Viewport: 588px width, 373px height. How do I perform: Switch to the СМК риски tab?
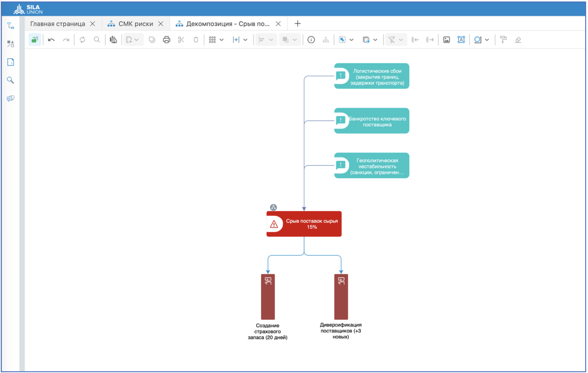135,24
